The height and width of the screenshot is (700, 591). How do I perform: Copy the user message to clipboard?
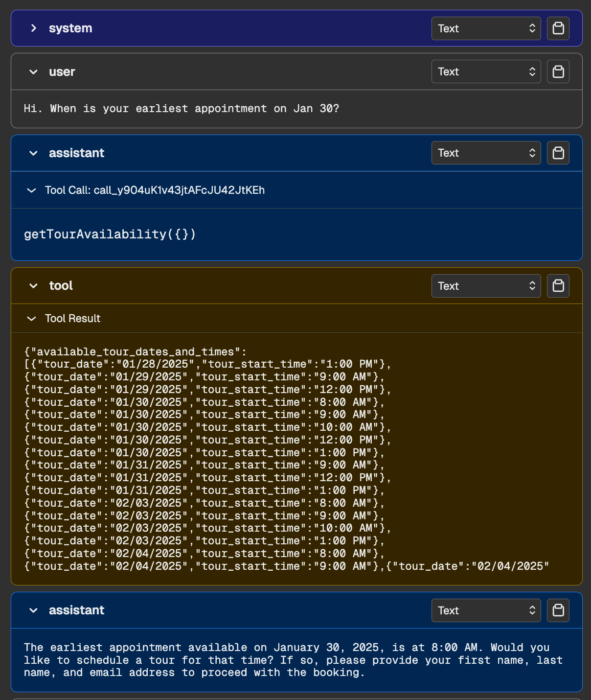point(558,71)
